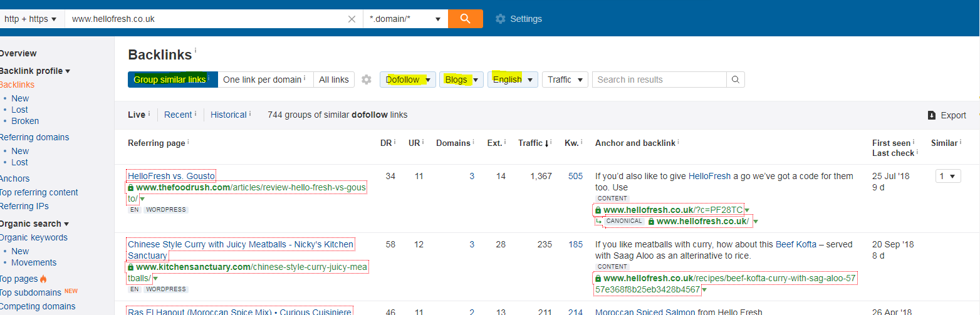Open Referring domains in sidebar
This screenshot has height=315, width=980.
(x=34, y=137)
